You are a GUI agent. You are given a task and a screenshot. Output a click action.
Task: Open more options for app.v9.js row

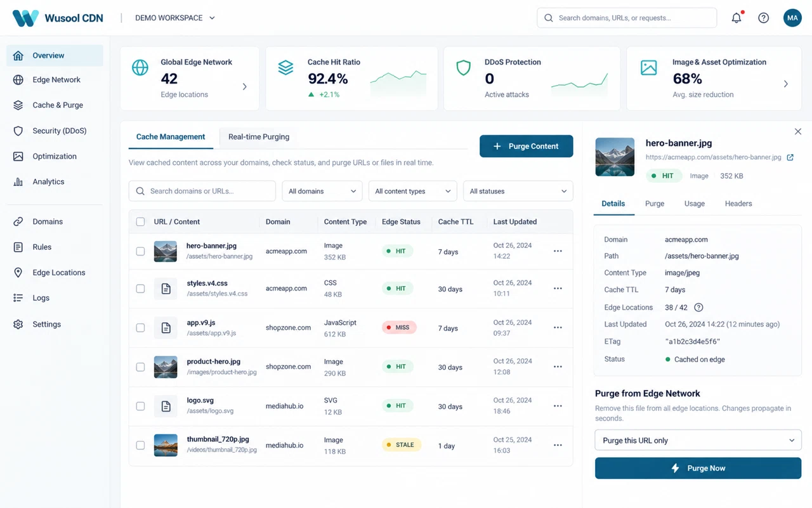coord(558,328)
